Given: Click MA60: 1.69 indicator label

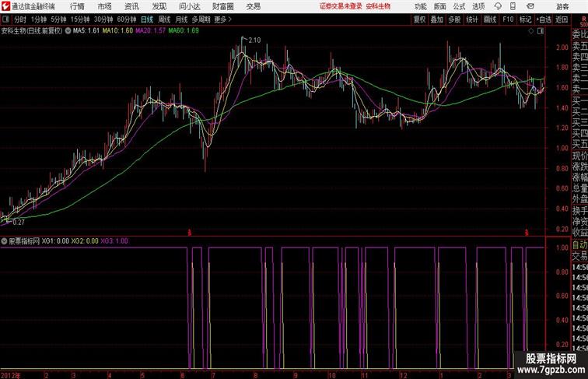Looking at the screenshot, I should 184,31.
